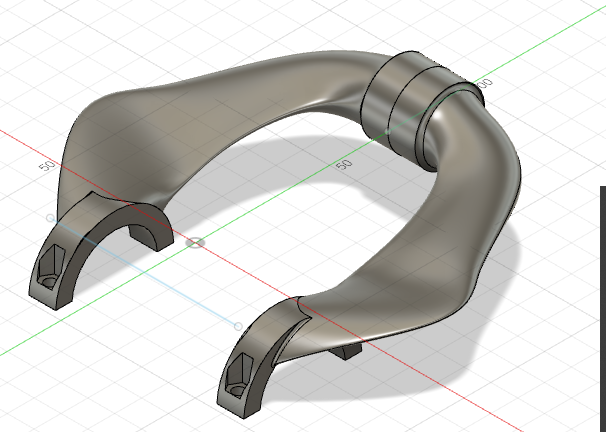This screenshot has width=606, height=432.
Task: Click the right endpoint of the blue sketch line
Action: 238,326
